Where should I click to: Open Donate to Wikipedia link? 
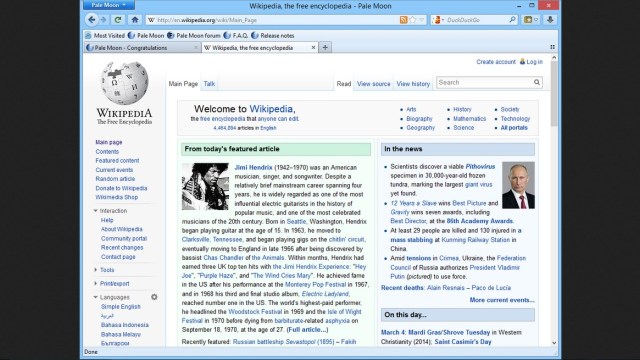(x=121, y=188)
